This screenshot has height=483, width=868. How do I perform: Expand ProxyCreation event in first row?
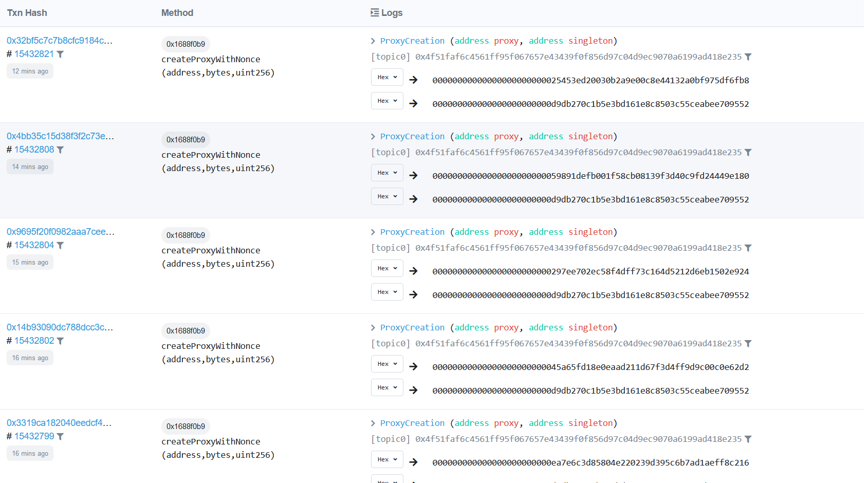373,41
